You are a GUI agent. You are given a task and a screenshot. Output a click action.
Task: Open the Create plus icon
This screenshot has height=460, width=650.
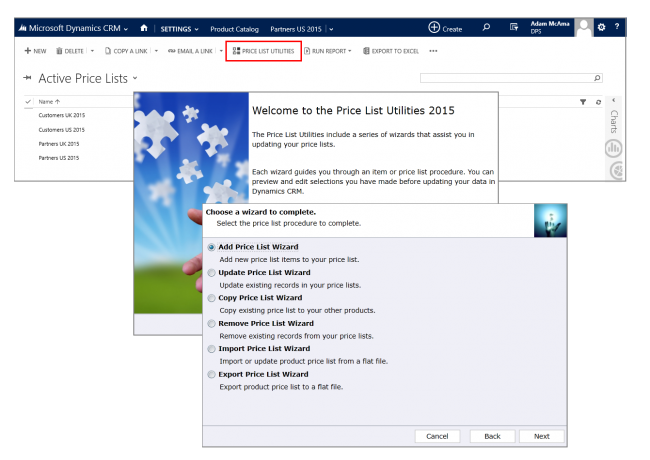coord(434,27)
